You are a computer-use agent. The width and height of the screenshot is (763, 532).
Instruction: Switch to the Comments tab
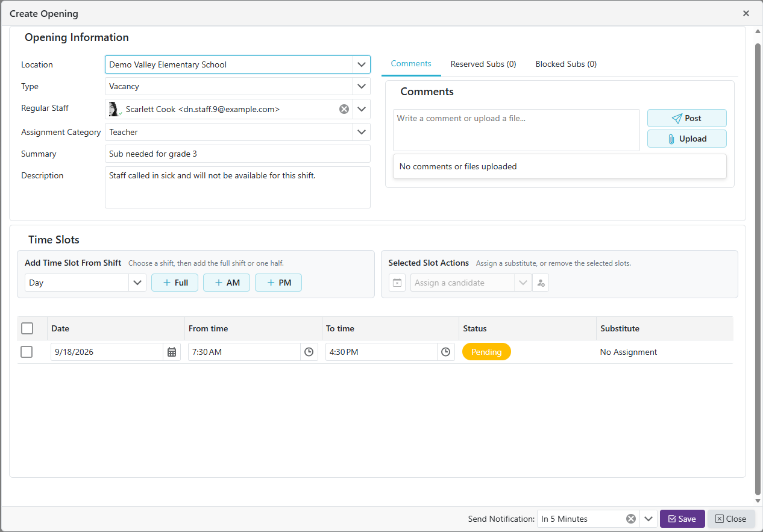(411, 64)
